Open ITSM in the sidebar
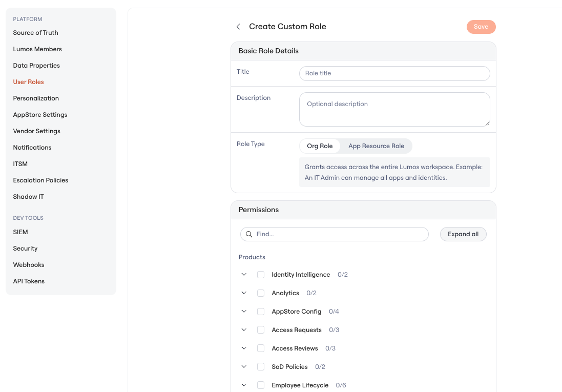The height and width of the screenshot is (392, 562). (20, 164)
